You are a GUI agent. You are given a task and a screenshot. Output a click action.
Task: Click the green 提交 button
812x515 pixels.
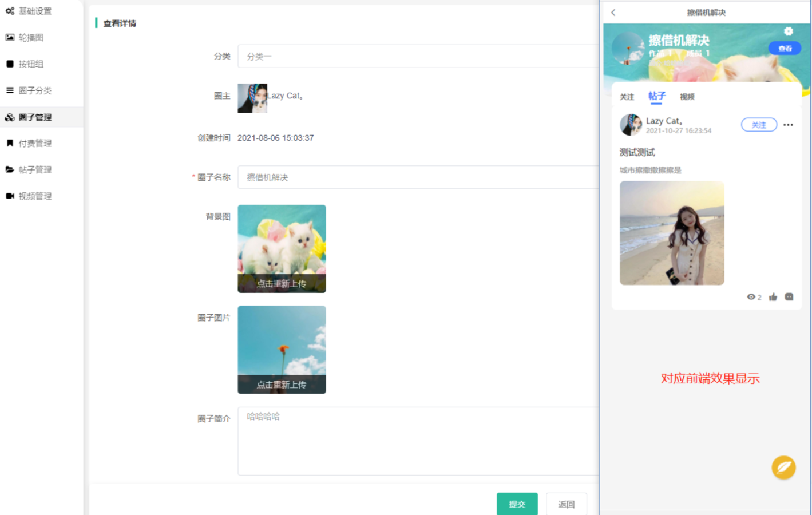coord(517,504)
